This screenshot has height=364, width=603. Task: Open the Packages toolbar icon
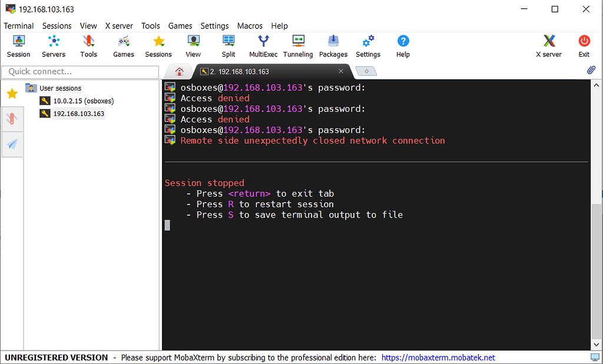click(333, 46)
